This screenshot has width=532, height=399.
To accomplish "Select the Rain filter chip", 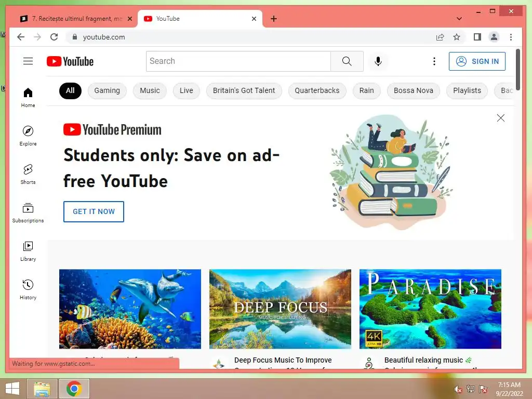I will (366, 90).
